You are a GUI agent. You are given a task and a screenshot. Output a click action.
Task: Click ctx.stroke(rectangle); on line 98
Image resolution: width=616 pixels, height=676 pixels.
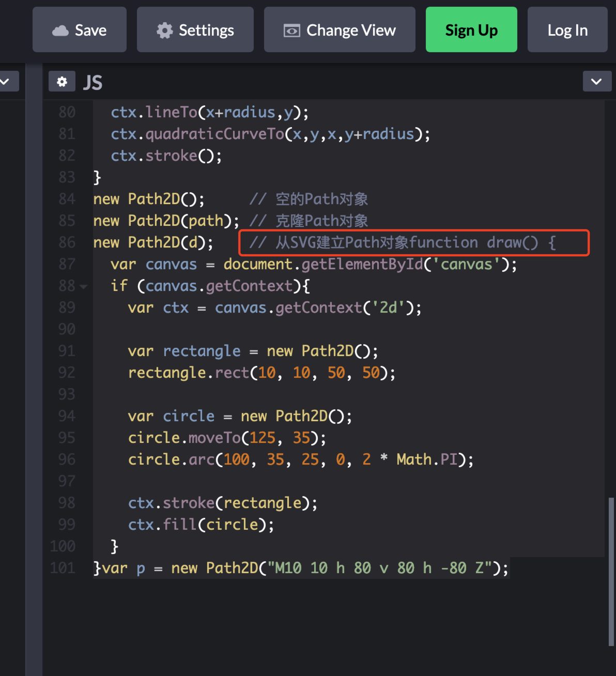tap(223, 503)
